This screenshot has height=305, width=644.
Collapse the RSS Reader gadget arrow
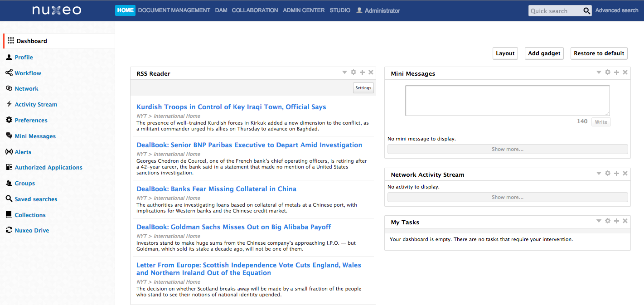coord(344,73)
